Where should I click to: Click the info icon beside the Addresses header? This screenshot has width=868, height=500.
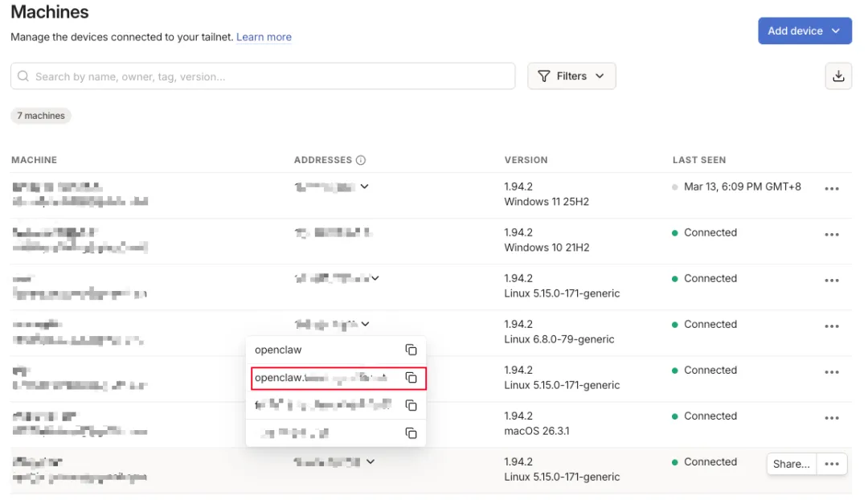[x=361, y=160]
